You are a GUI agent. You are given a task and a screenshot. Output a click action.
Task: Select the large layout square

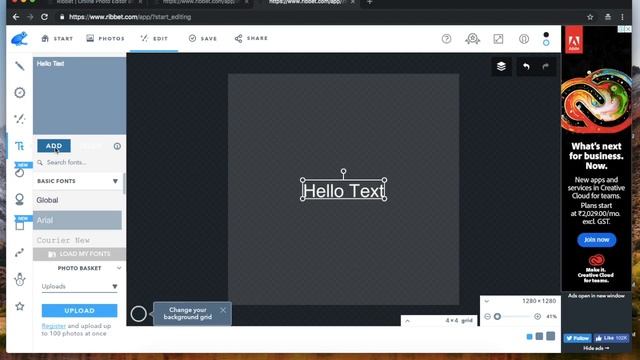coord(551,336)
